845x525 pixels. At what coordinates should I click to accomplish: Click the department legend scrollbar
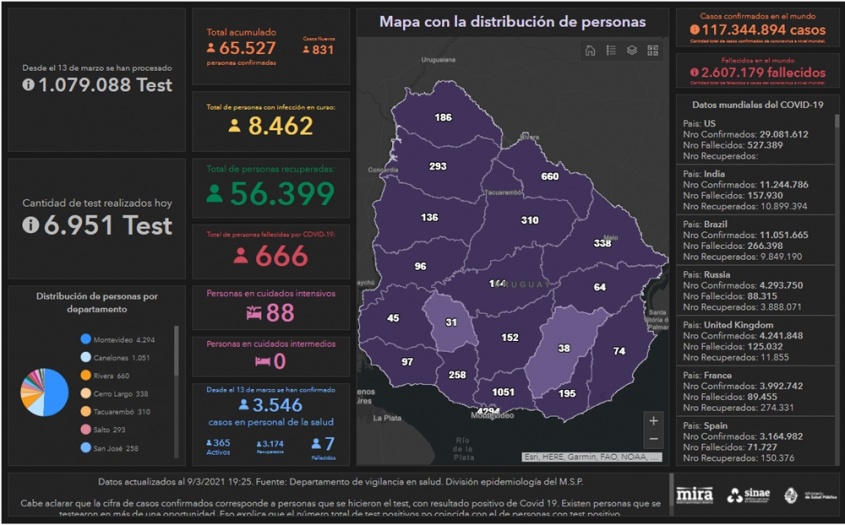[x=177, y=348]
